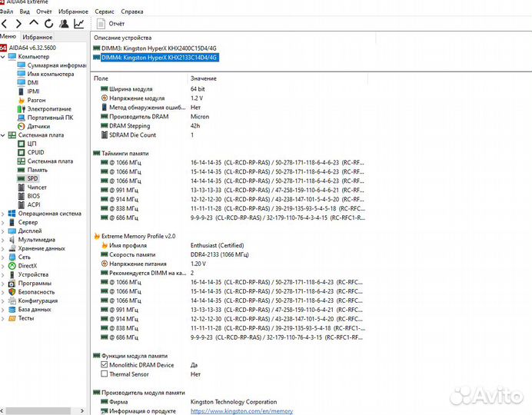The height and width of the screenshot is (415, 532).
Task: Expand the Хранение данных tree node
Action: [3, 248]
